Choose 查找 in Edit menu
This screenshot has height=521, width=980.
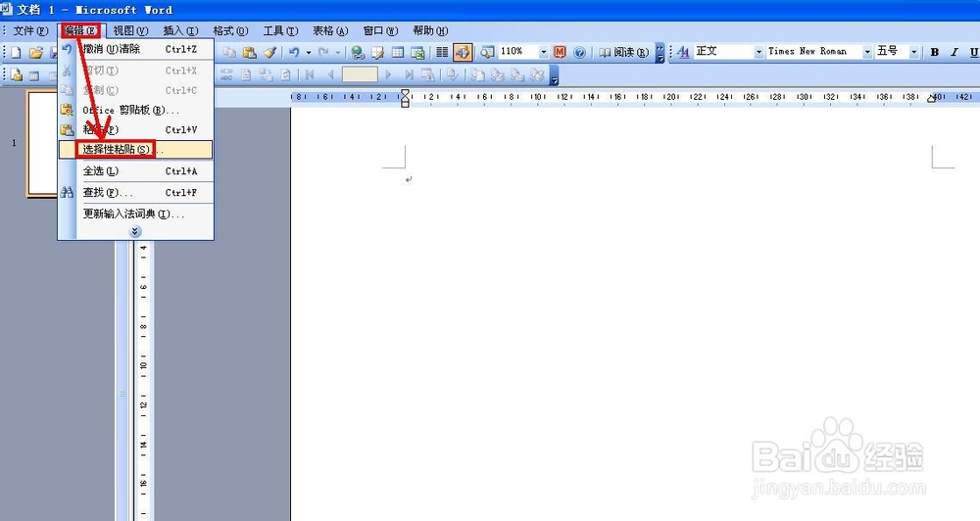(x=135, y=192)
